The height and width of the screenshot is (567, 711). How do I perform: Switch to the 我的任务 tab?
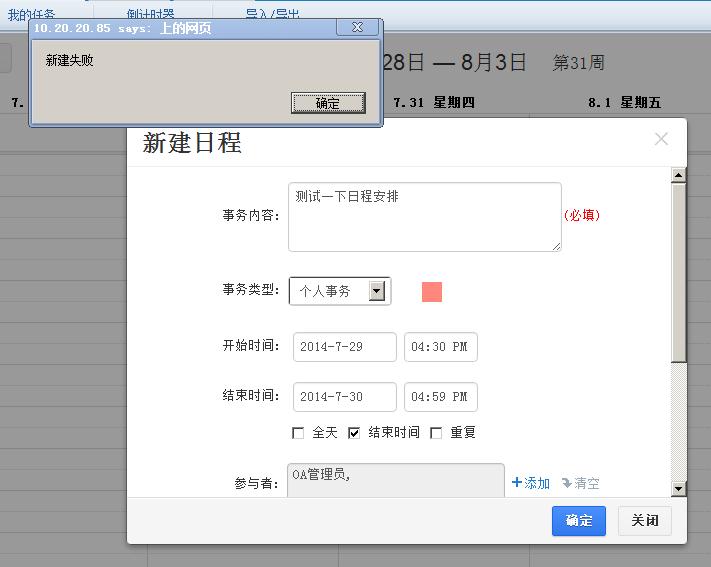pyautogui.click(x=31, y=14)
